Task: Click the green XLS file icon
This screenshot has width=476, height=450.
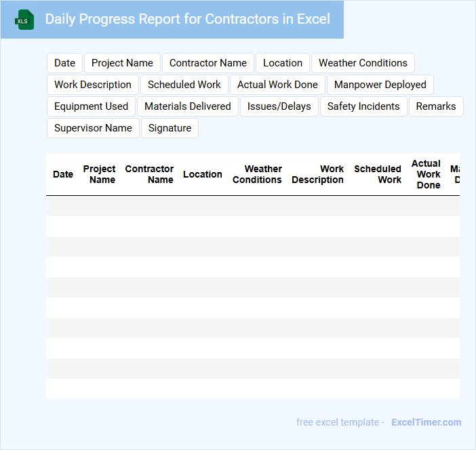Action: coord(24,20)
